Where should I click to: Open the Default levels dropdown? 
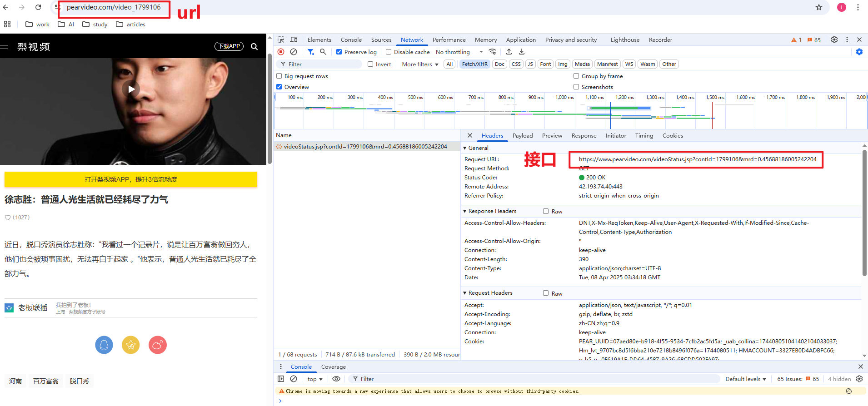tap(746, 379)
